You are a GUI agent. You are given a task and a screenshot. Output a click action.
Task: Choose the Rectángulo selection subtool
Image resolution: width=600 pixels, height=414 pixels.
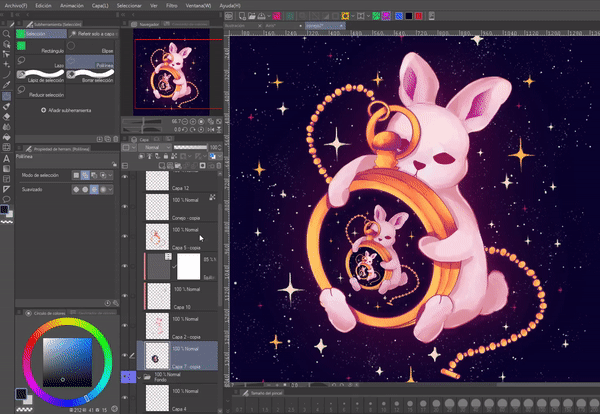point(41,47)
